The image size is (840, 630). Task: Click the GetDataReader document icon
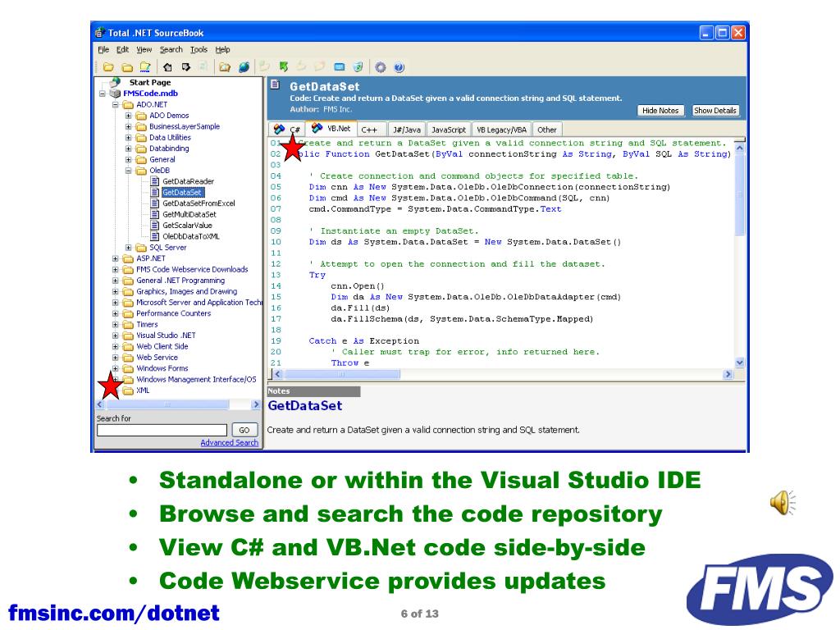pyautogui.click(x=155, y=181)
